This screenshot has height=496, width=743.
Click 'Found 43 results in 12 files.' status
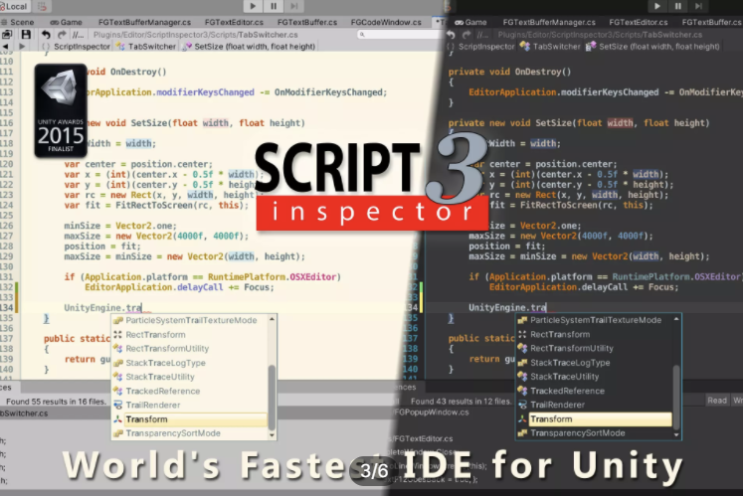coord(461,402)
